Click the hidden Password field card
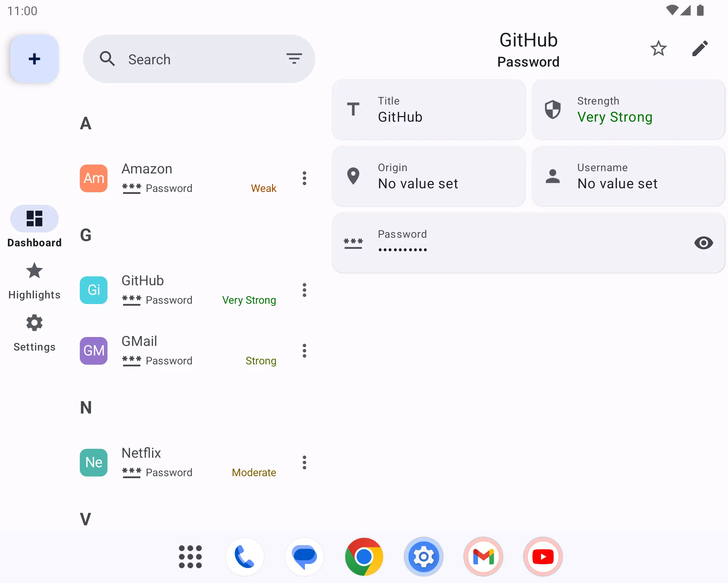This screenshot has width=728, height=583. (529, 242)
